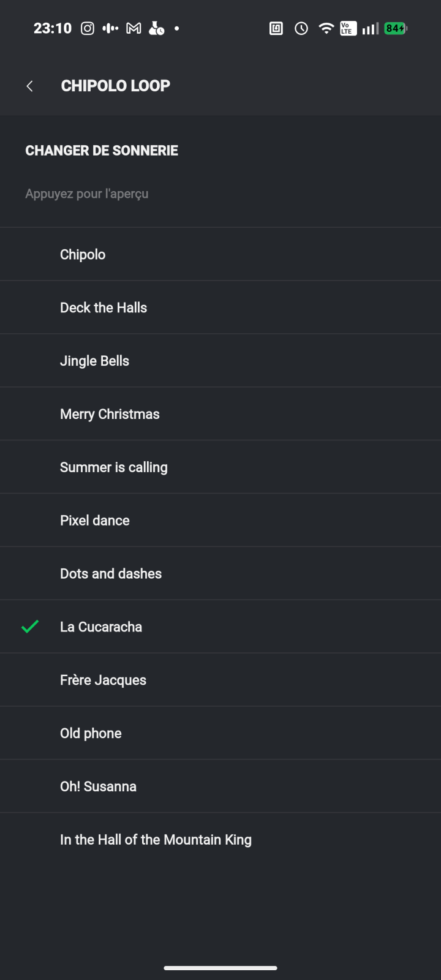This screenshot has height=980, width=441.
Task: Tap the back arrow icon
Action: [29, 86]
